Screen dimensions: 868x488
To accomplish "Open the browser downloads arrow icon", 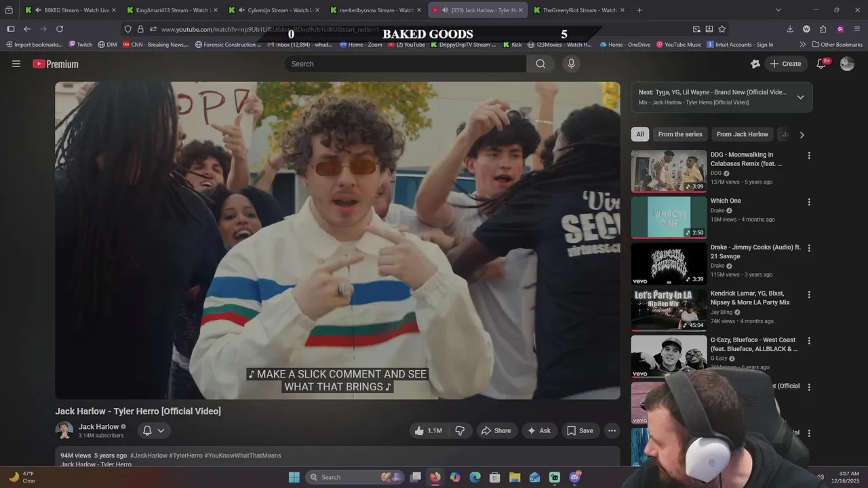I will [790, 29].
